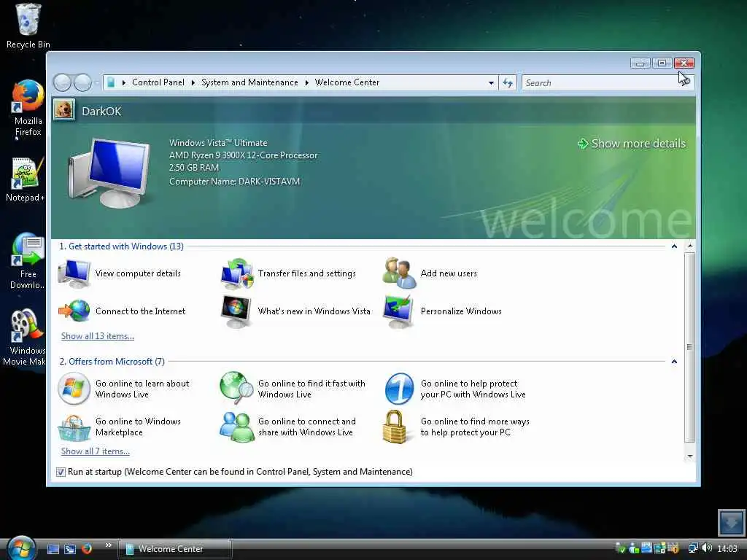The height and width of the screenshot is (560, 747).
Task: Expand the arrow after System and Maintenance breadcrumb
Action: click(307, 83)
